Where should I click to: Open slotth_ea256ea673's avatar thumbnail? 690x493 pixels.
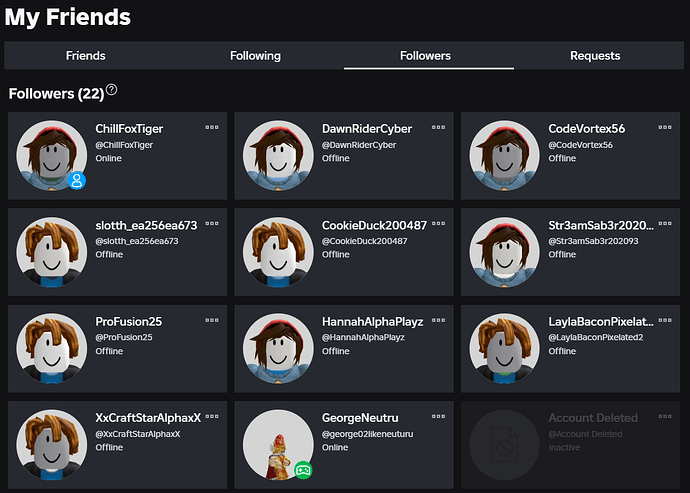coord(51,252)
